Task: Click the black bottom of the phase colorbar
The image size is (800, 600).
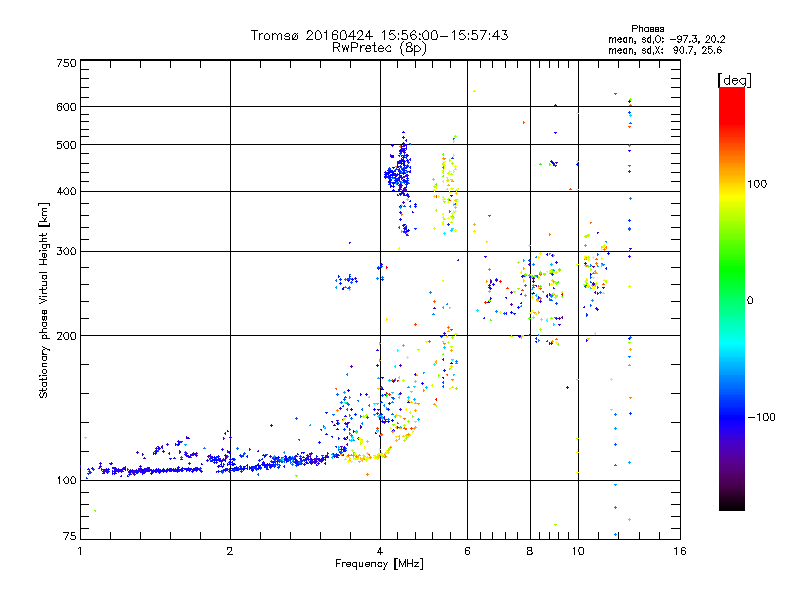Action: pos(732,503)
